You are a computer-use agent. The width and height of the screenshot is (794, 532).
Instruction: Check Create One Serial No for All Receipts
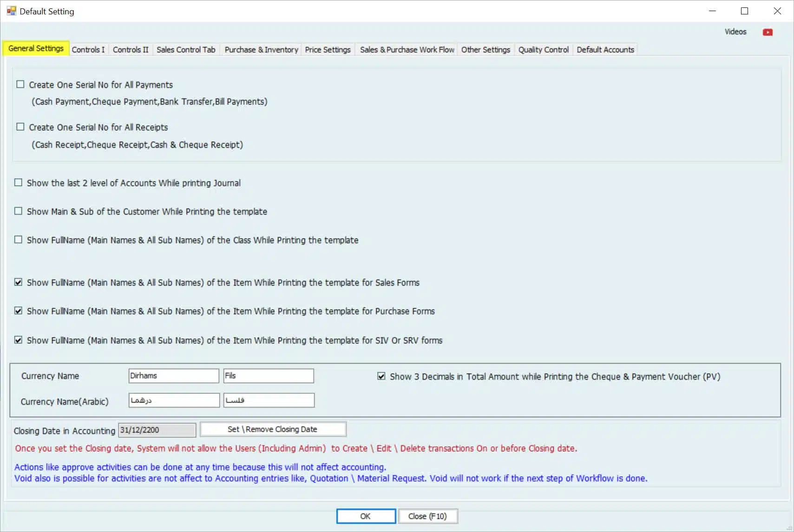[x=20, y=127]
